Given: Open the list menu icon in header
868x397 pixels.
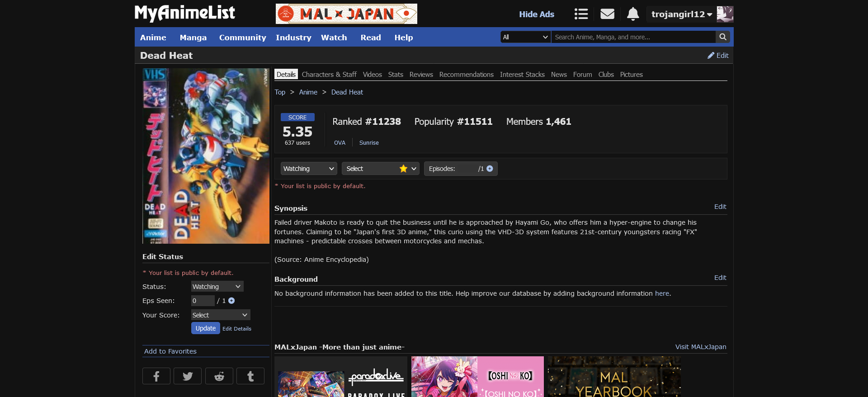Looking at the screenshot, I should tap(581, 14).
